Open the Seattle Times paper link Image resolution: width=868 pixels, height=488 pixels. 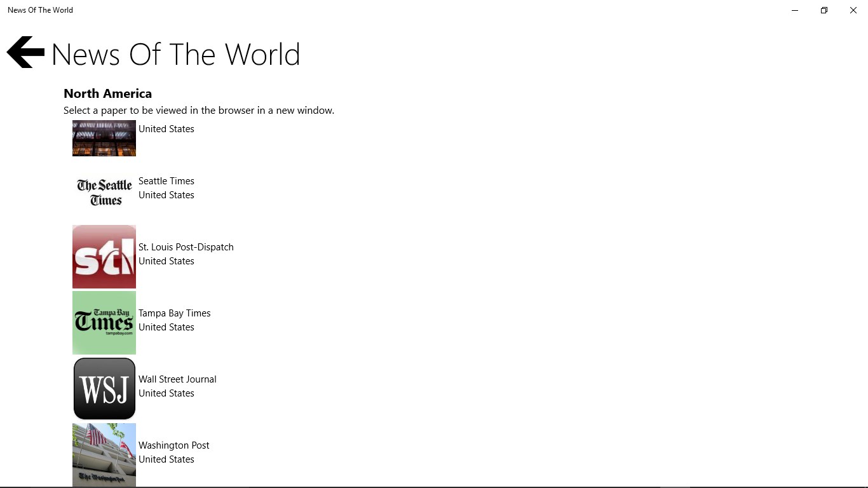(166, 181)
